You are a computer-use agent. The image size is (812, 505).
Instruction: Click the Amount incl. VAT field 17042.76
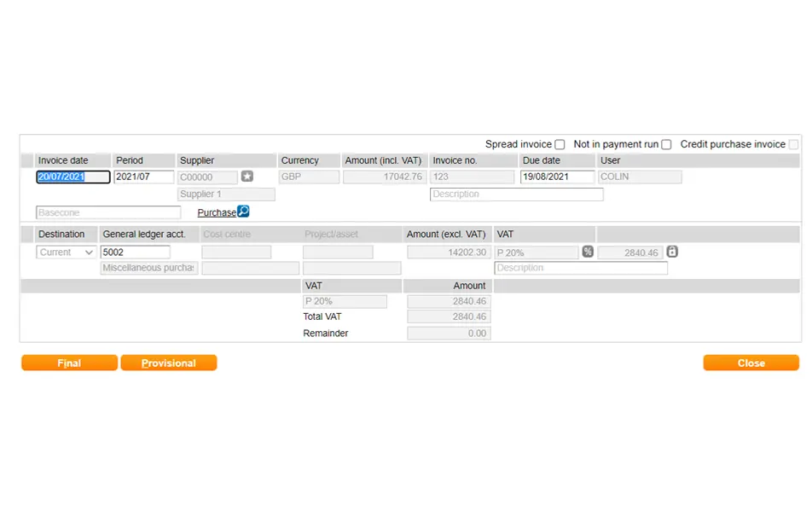[x=384, y=177]
